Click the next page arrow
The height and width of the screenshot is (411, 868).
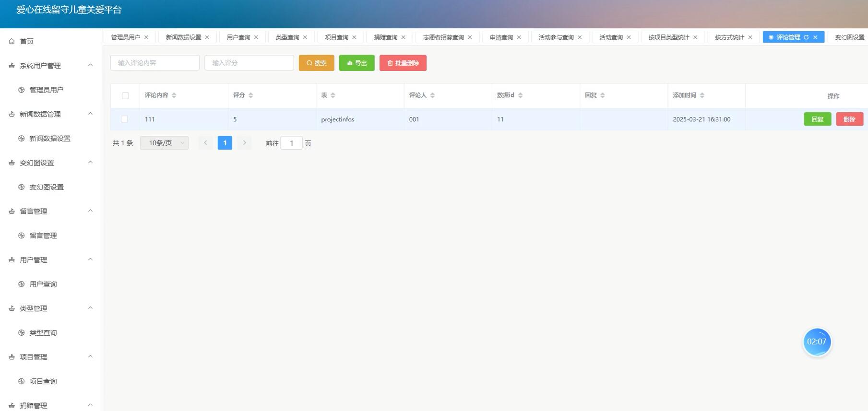[x=244, y=143]
